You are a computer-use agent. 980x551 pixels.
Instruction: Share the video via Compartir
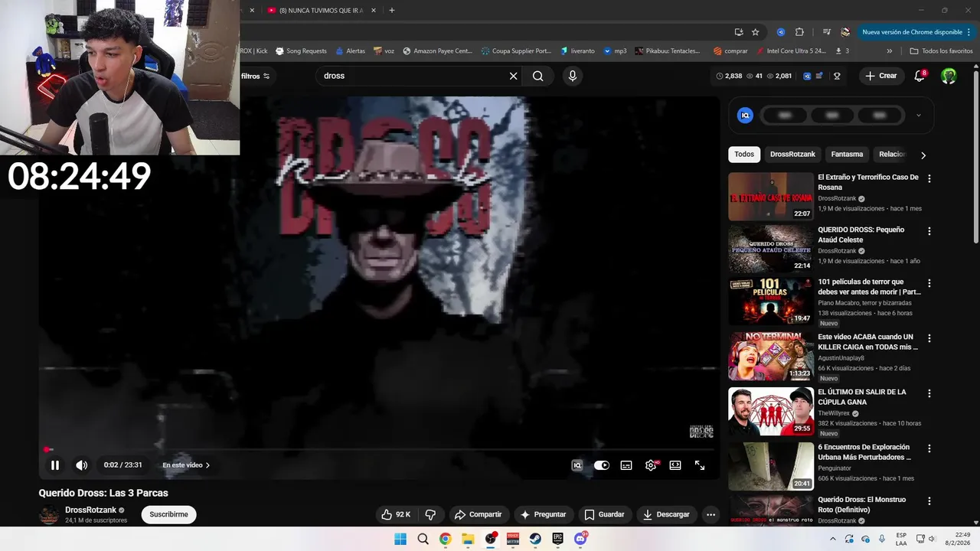[x=478, y=514]
